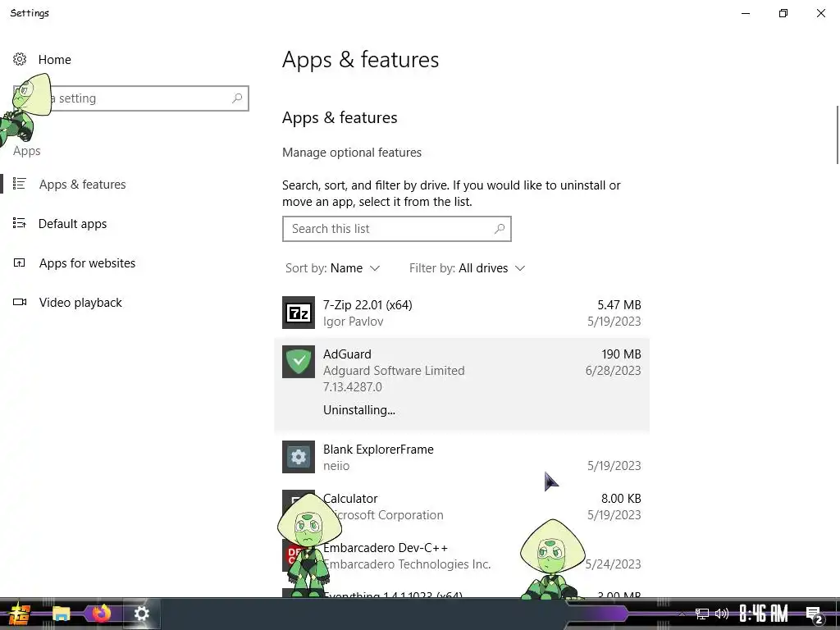Select the Embarcadero Dev-C++ entry
The width and height of the screenshot is (840, 630).
coord(462,555)
